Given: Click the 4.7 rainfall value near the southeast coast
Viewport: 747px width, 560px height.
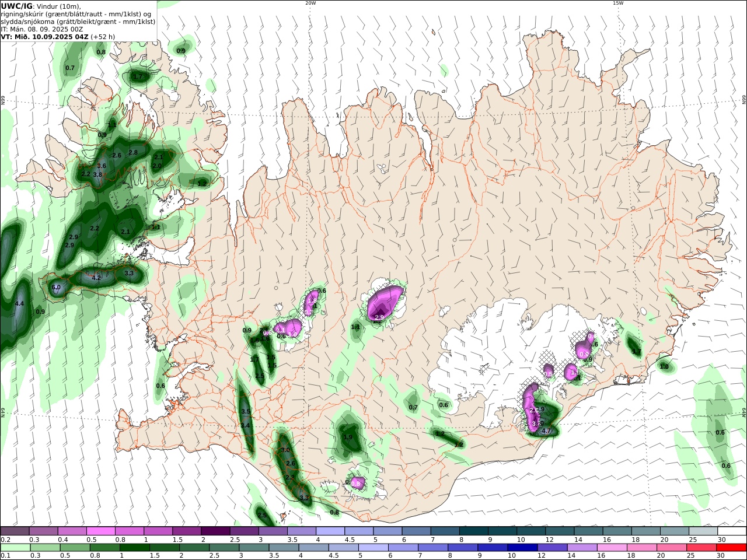Looking at the screenshot, I should click(547, 431).
